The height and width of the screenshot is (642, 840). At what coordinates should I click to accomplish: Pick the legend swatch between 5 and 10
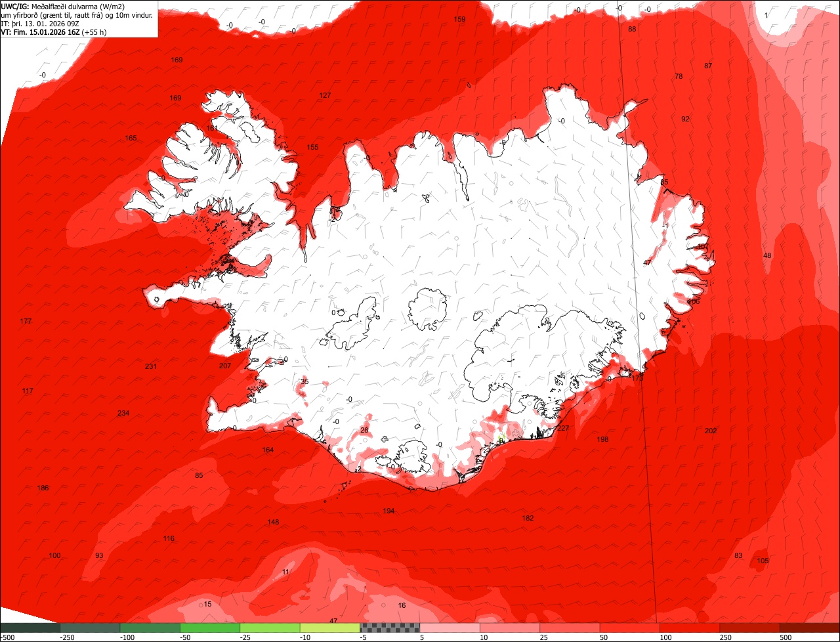[450, 628]
